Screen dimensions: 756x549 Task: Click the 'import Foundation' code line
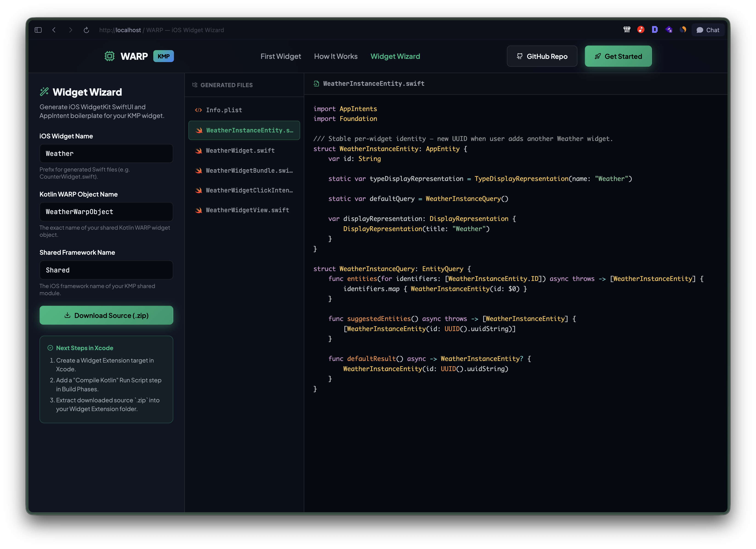click(345, 119)
